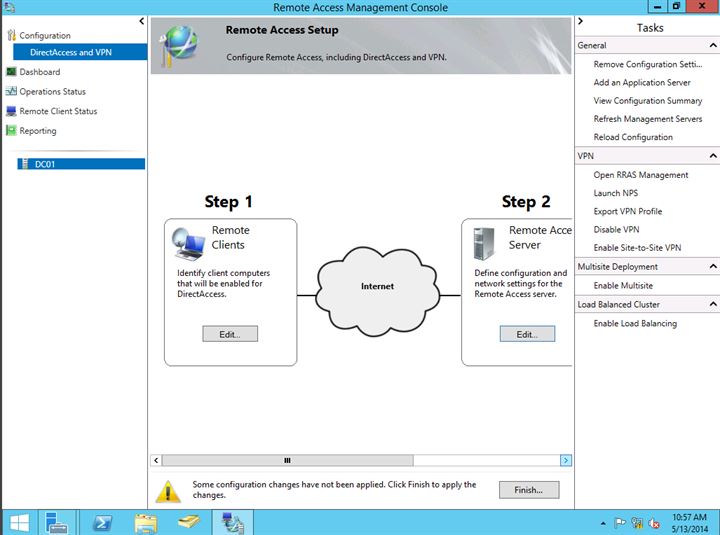Viewport: 720px width, 535px height.
Task: Open RRAS Management from Tasks pane
Action: point(640,175)
